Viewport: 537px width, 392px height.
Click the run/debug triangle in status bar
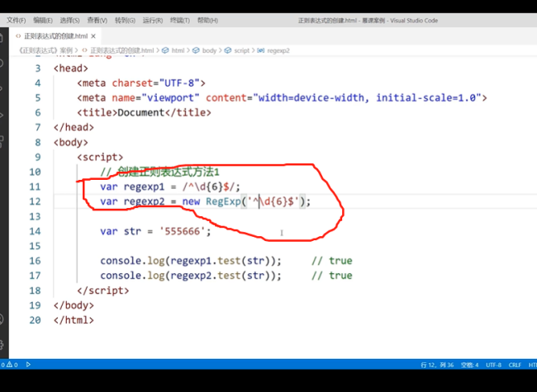28,365
